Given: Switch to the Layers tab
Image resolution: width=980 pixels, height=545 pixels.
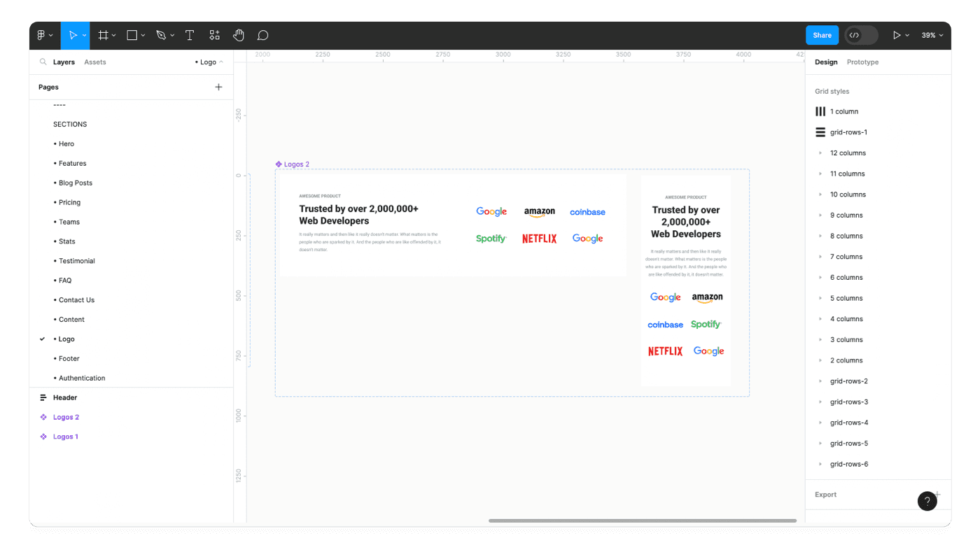Looking at the screenshot, I should pos(64,62).
